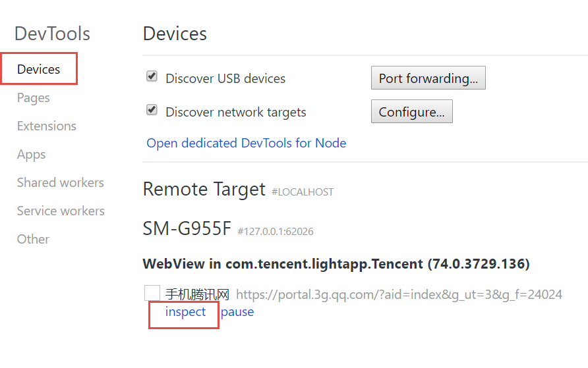The width and height of the screenshot is (588, 368).
Task: Uncheck Discover network targets
Action: coord(152,110)
